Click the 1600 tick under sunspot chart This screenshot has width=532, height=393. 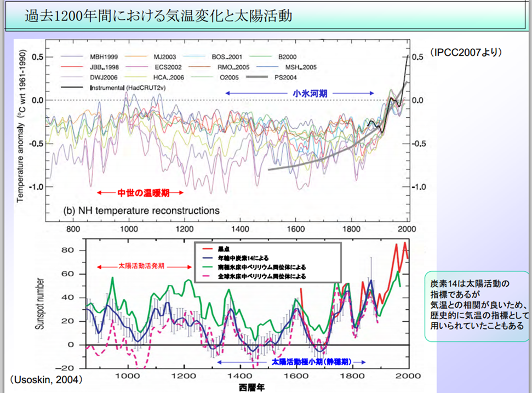(296, 376)
